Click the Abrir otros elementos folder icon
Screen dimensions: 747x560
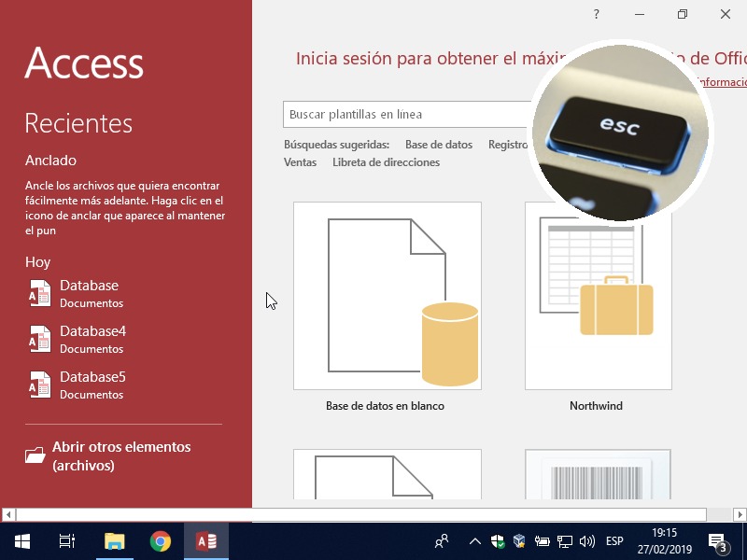[x=35, y=455]
